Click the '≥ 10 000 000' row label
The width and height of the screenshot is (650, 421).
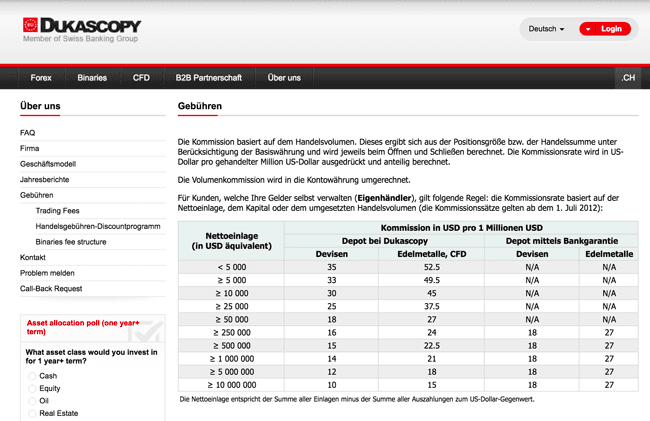click(x=232, y=385)
